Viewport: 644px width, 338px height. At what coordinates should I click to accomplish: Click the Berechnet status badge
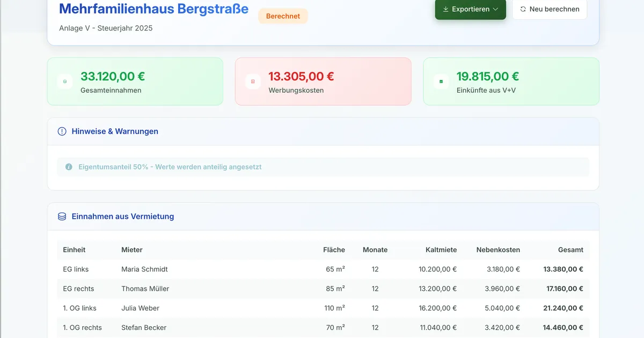tap(283, 16)
